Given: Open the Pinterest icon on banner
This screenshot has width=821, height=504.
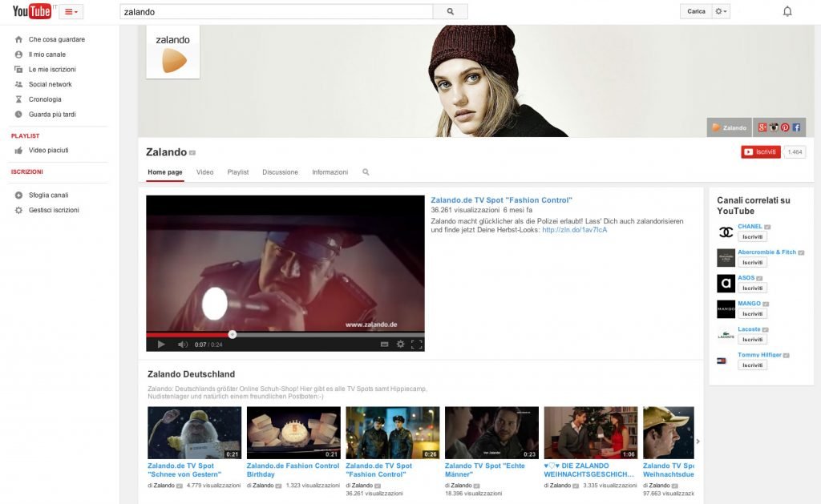Looking at the screenshot, I should (x=785, y=127).
